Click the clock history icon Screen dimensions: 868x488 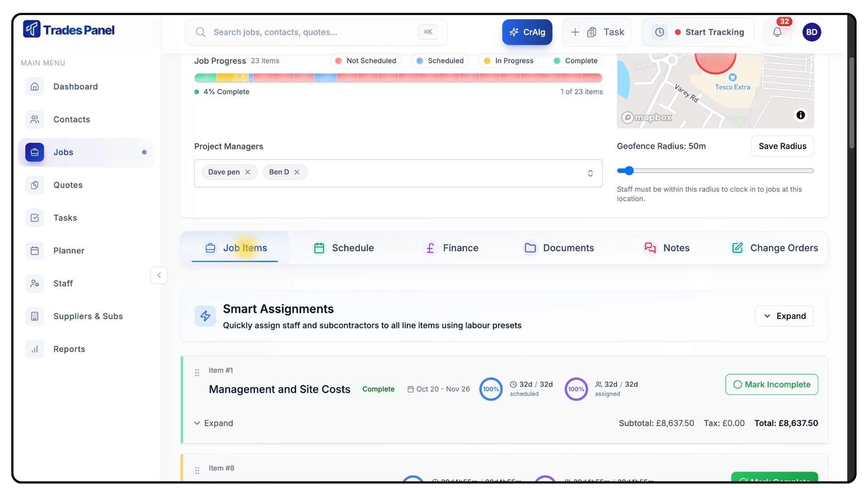pyautogui.click(x=660, y=32)
